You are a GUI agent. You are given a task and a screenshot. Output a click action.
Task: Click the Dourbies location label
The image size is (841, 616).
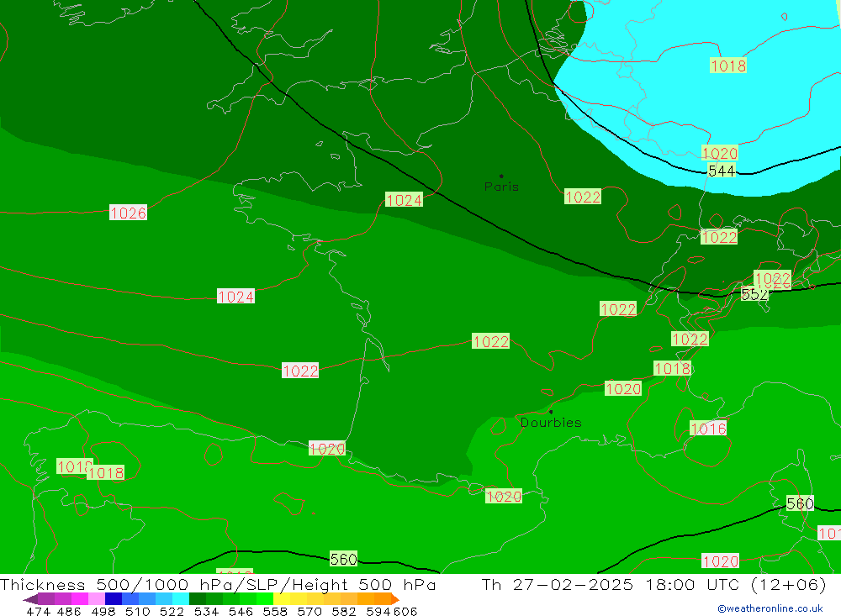coord(551,423)
